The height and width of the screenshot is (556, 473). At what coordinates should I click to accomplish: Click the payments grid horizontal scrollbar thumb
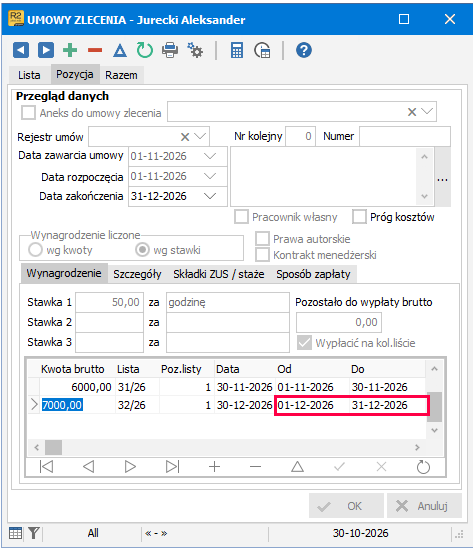click(54, 447)
